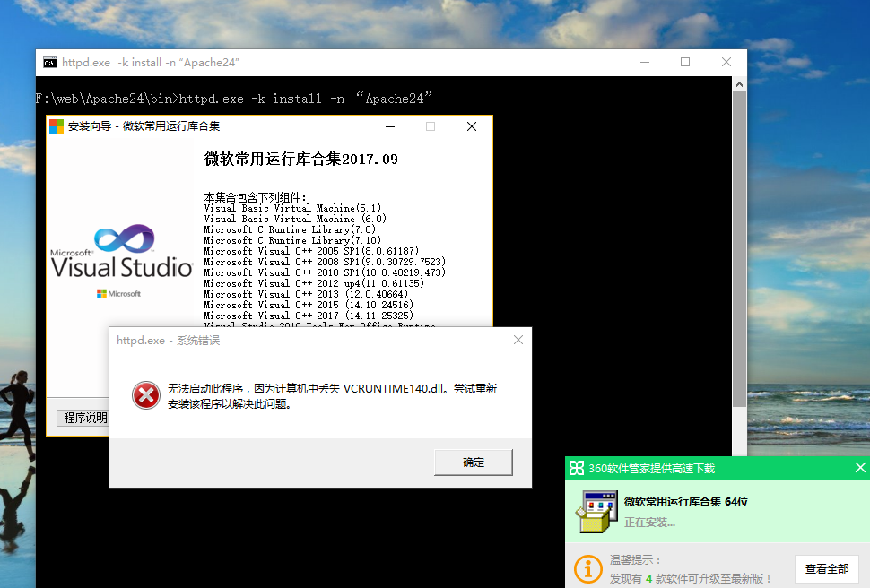Click the line Microsoft C Runtime Library(7.10)

tap(292, 240)
